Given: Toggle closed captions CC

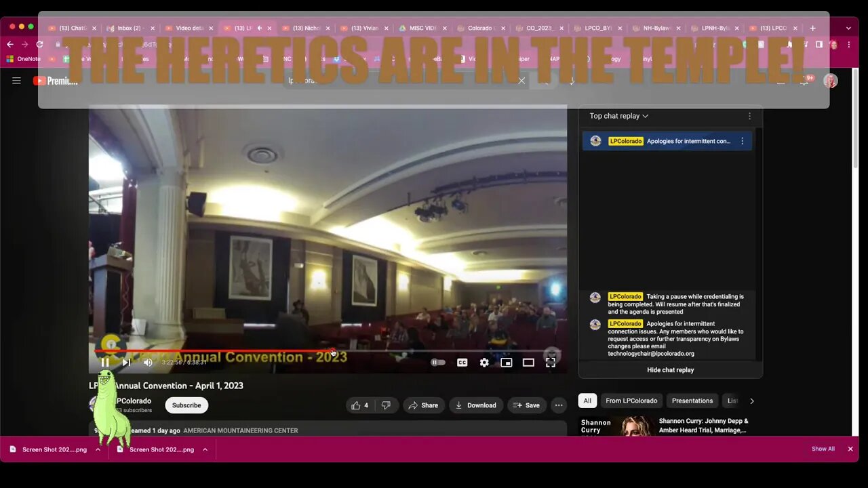Looking at the screenshot, I should click(x=462, y=363).
